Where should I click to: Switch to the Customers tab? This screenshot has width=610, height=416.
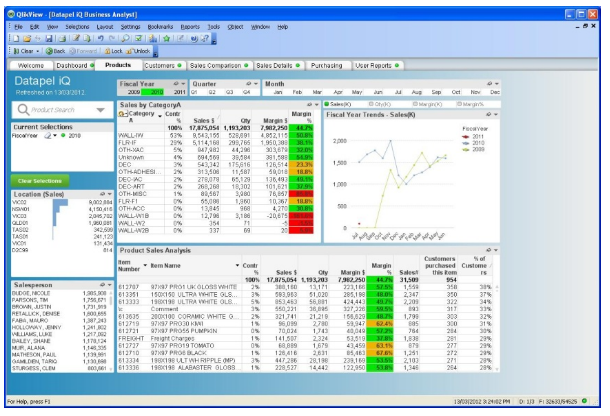163,65
